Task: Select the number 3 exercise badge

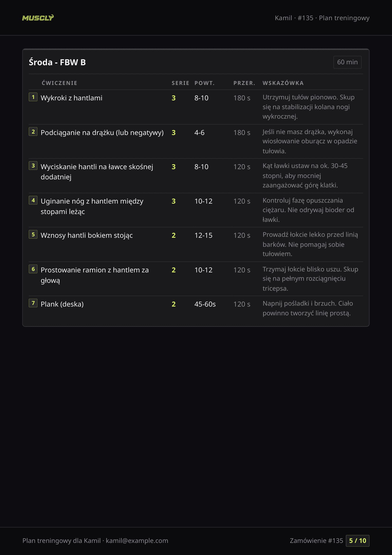Action: click(33, 166)
